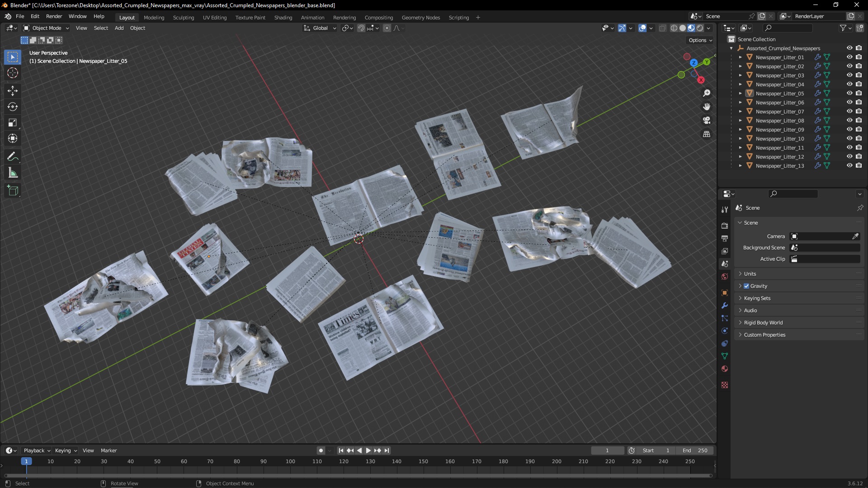Activate the Move tool
This screenshot has height=488, width=868.
[13, 91]
